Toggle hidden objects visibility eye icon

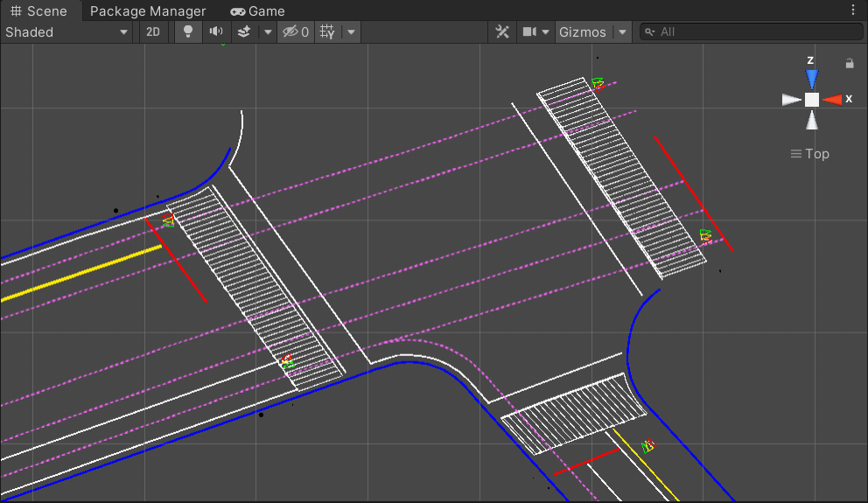296,32
